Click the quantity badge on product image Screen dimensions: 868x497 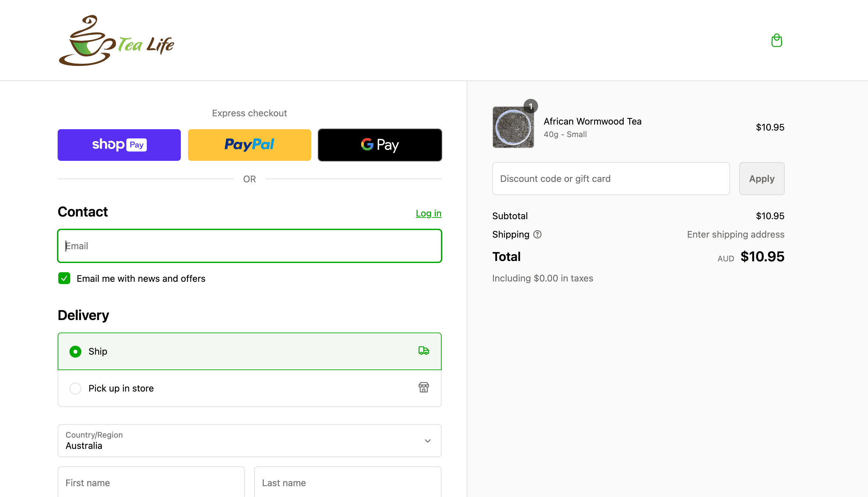point(531,106)
